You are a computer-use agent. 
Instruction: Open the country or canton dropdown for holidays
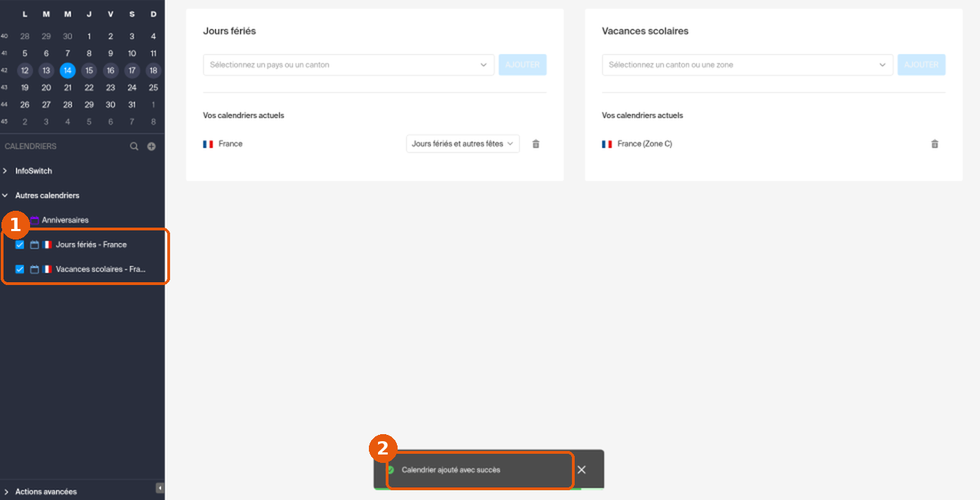[x=349, y=64]
